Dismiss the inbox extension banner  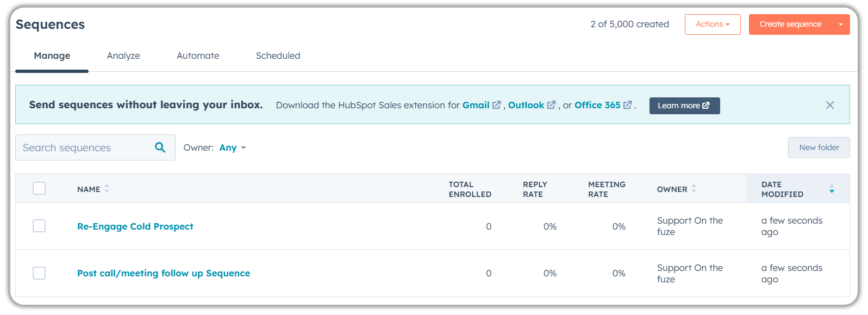click(829, 105)
